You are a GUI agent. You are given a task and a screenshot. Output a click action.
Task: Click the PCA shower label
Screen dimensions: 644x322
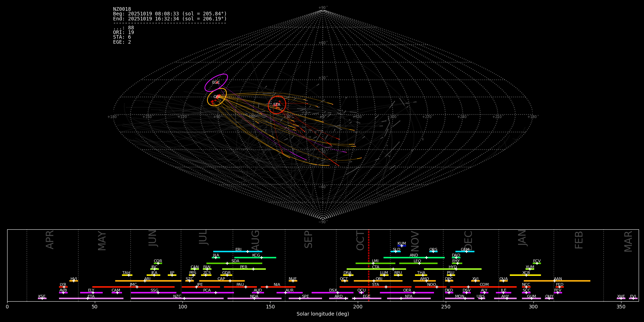(x=207, y=291)
